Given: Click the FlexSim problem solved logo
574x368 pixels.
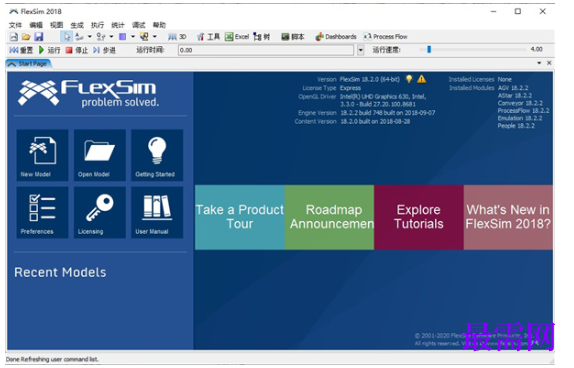Looking at the screenshot, I should point(89,93).
